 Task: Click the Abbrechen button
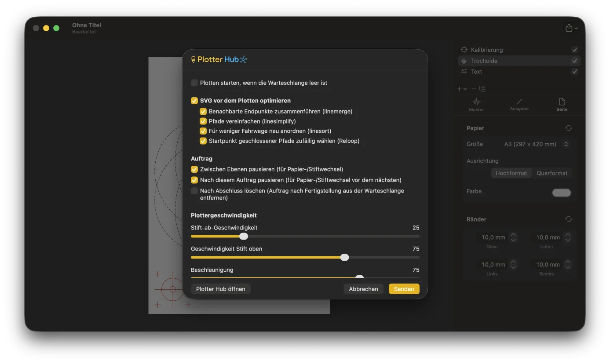pyautogui.click(x=363, y=289)
